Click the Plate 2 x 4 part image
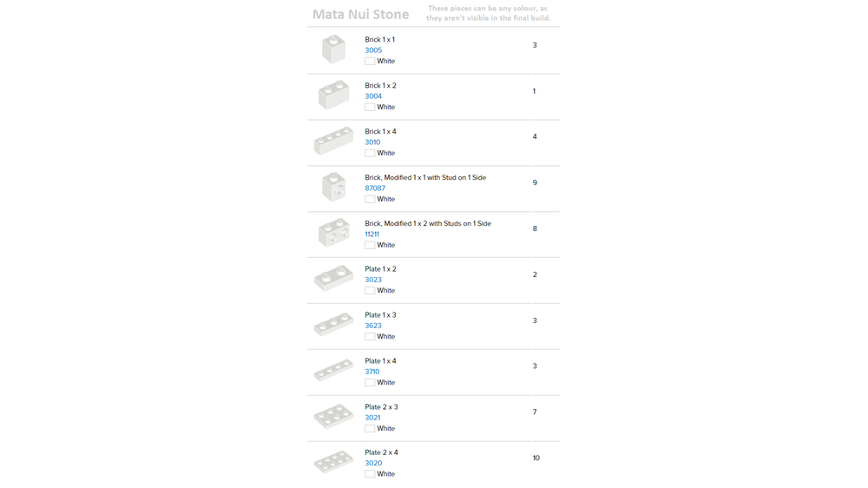This screenshot has height=488, width=868. 333,462
